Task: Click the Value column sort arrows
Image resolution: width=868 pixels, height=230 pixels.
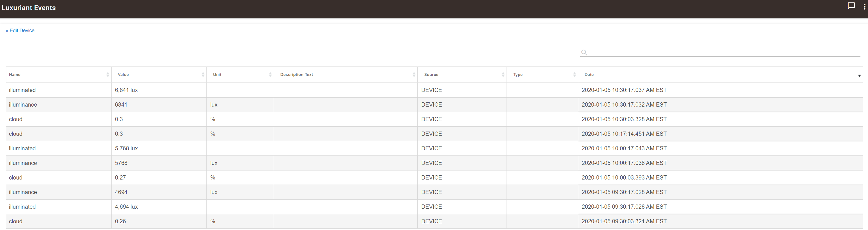Action: point(203,75)
